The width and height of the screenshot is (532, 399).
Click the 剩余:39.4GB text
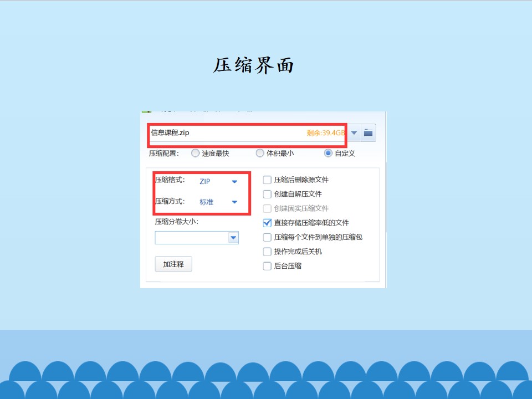coord(326,133)
